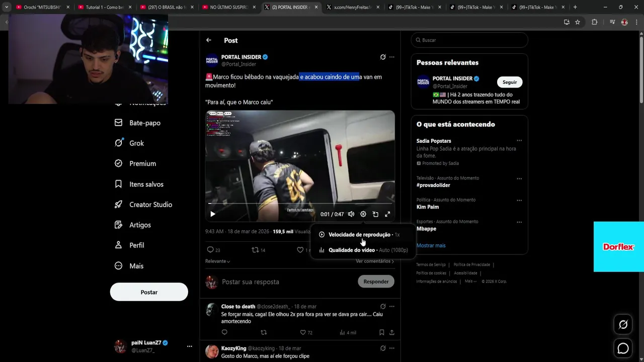Open Política de Privacidade footer link
The height and width of the screenshot is (362, 644).
pos(471,264)
